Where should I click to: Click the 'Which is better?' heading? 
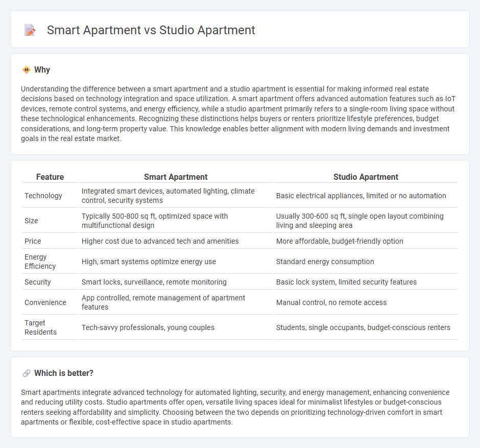coord(64,373)
